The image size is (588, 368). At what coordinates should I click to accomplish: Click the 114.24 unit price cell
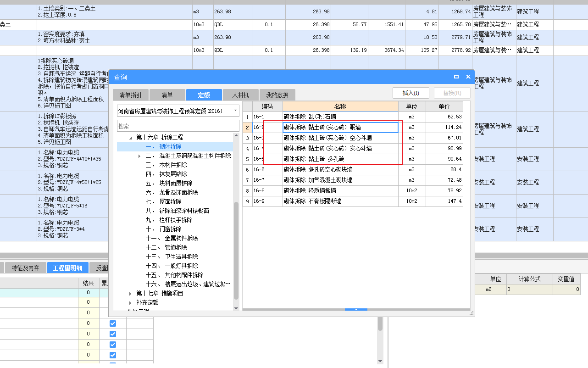click(444, 127)
